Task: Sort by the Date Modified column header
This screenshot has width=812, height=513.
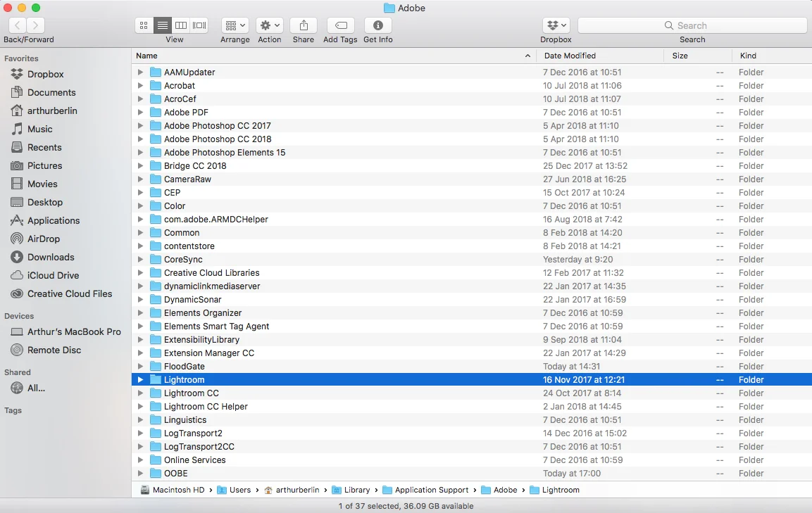Action: (x=600, y=56)
